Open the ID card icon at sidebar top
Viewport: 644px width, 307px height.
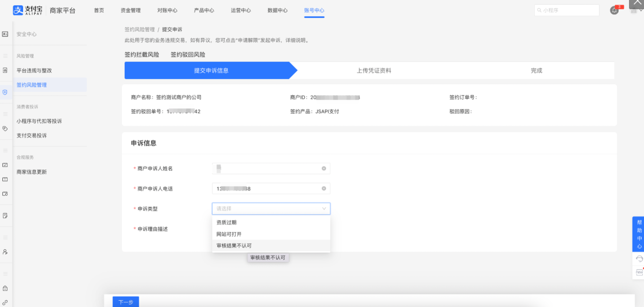5,34
